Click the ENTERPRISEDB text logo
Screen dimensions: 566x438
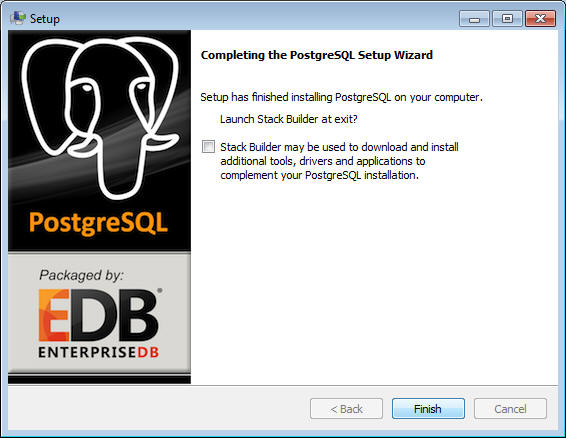click(x=99, y=352)
